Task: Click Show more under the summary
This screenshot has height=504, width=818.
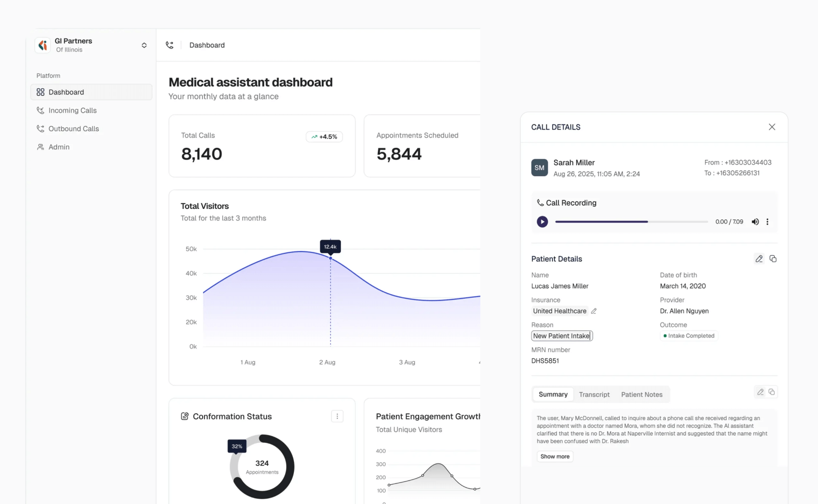Action: 554,456
